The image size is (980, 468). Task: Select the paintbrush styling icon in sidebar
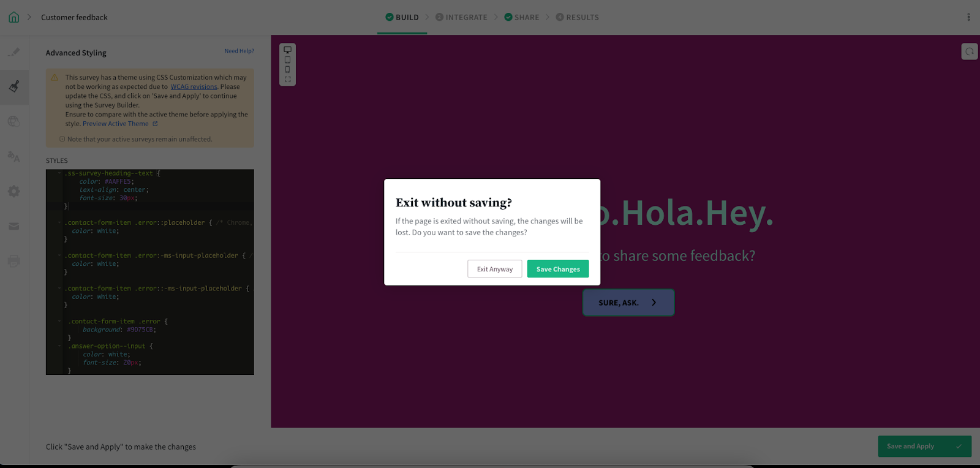(14, 86)
